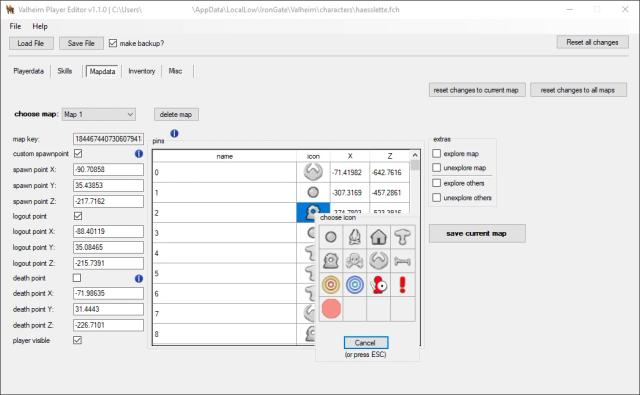Click the death point Y field
640x395 pixels.
pyautogui.click(x=108, y=309)
